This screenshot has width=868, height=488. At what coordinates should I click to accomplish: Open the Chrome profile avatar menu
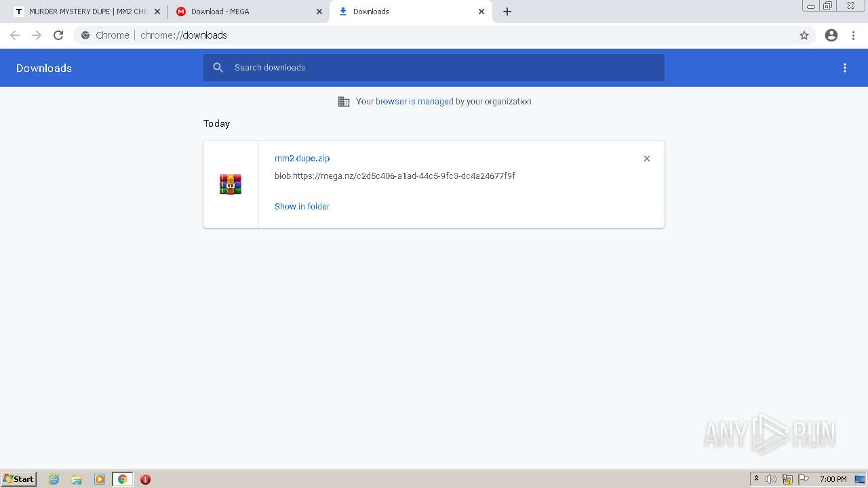pyautogui.click(x=831, y=35)
